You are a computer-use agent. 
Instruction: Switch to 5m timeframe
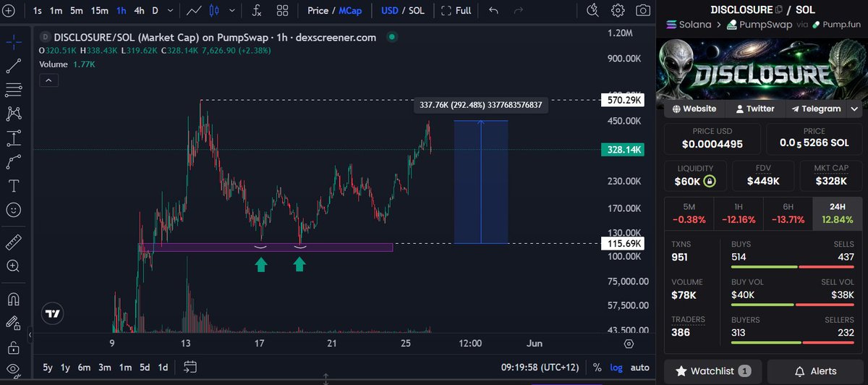pyautogui.click(x=77, y=10)
